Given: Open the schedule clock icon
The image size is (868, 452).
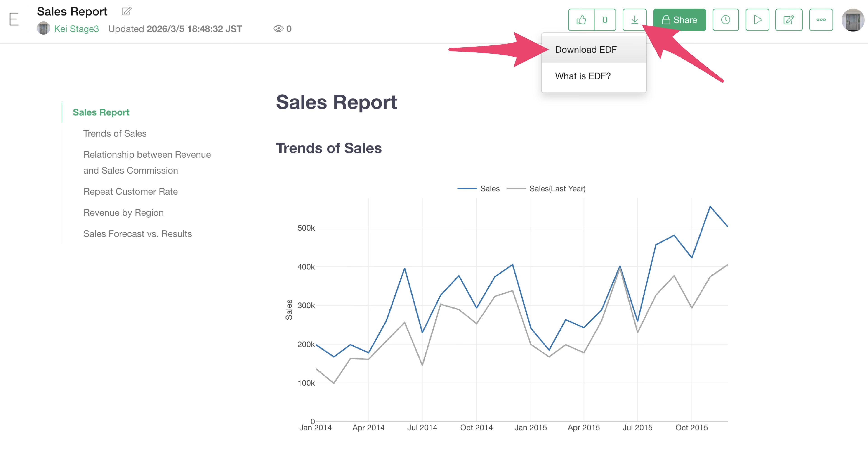Looking at the screenshot, I should [x=725, y=20].
